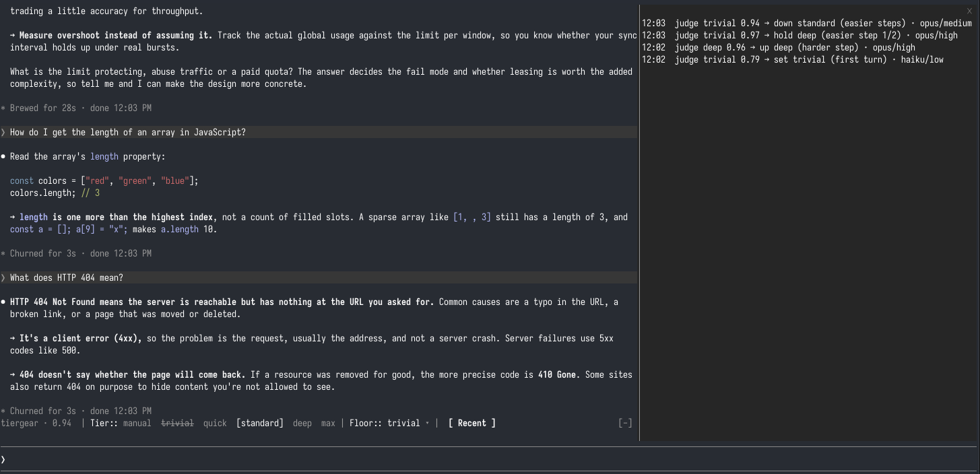980x474 pixels.
Task: Click the code line 'colors.length; // 3'
Action: (x=55, y=193)
